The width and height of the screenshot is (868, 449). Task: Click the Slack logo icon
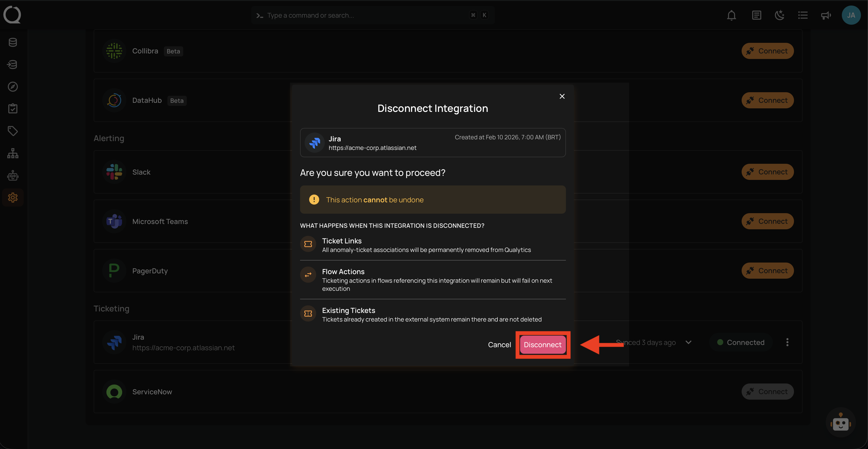click(114, 172)
